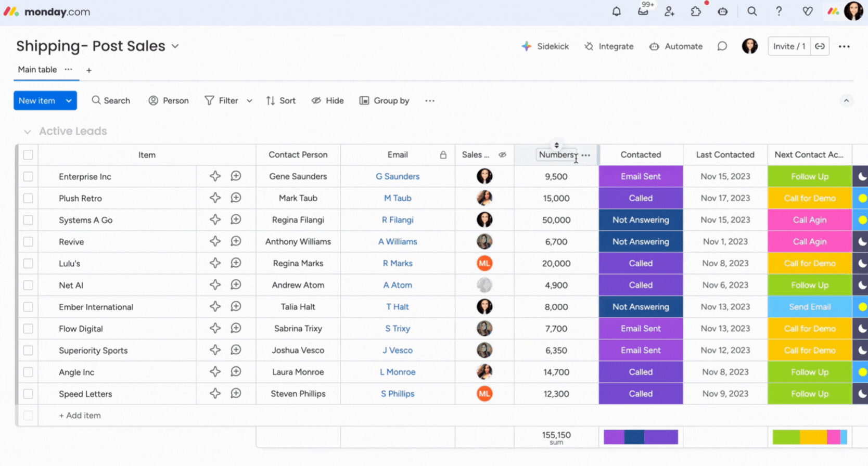Viewport: 868px width, 466px height.
Task: Open the inbox with 99+ badge
Action: click(x=643, y=11)
